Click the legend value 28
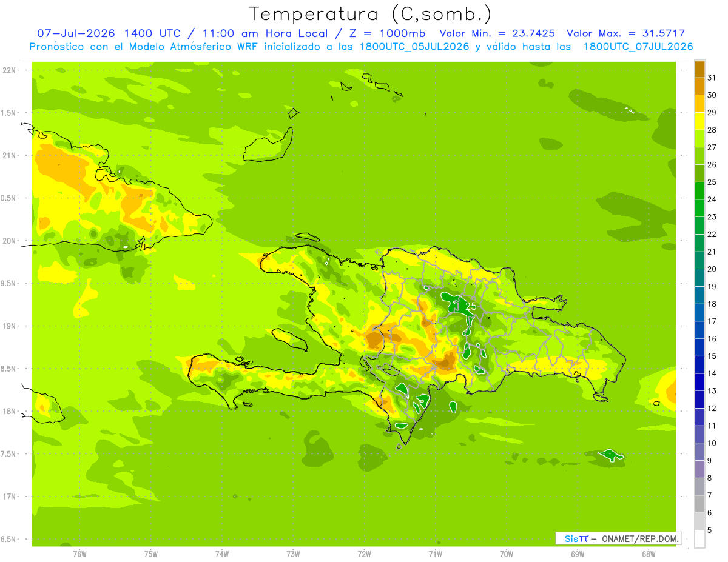This screenshot has width=728, height=562. pyautogui.click(x=712, y=129)
